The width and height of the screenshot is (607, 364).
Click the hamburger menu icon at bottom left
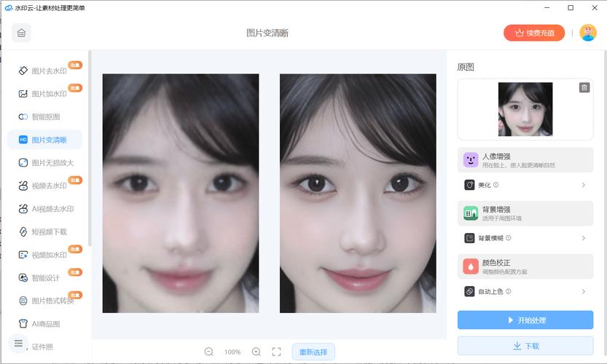coord(19,344)
